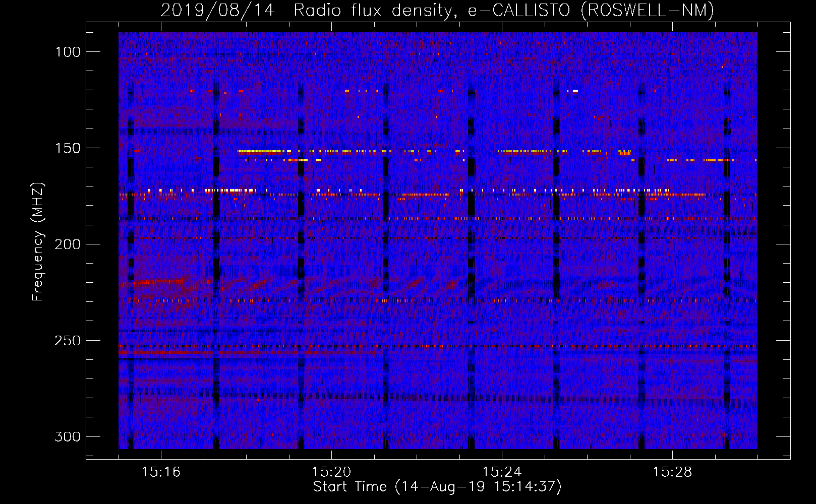Click the 'Frequency (MHZ)' axis label
Screen dimensions: 816x504
pos(38,241)
